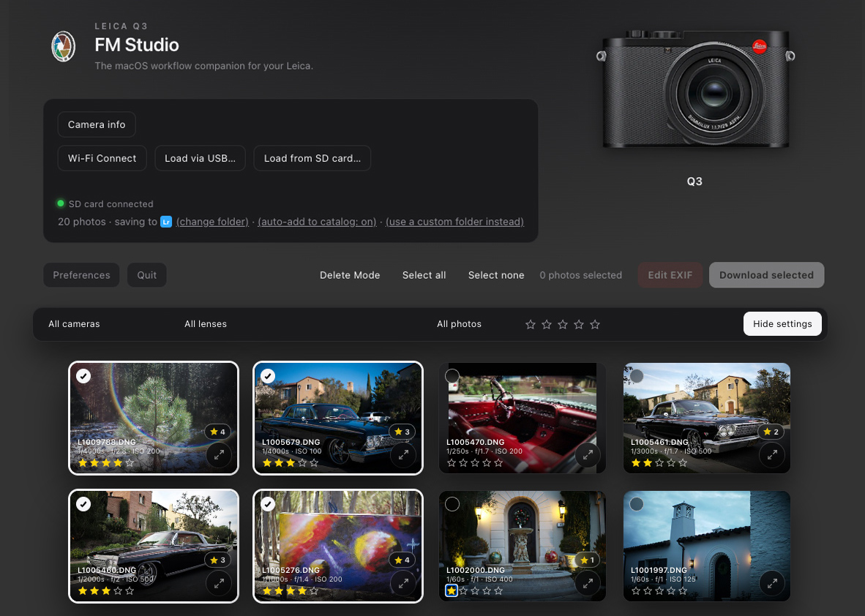The width and height of the screenshot is (865, 616).
Task: Open the All photos filter dropdown
Action: point(459,324)
